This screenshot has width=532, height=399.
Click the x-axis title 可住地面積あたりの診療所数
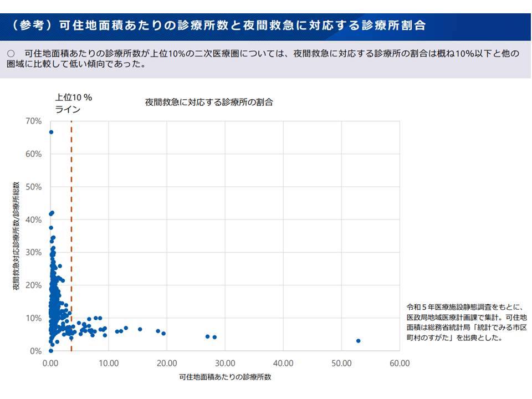[225, 377]
